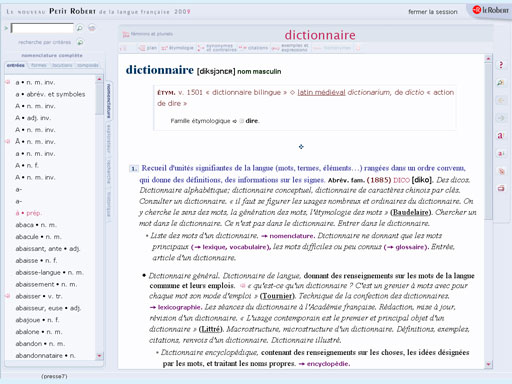The height and width of the screenshot is (384, 512).
Task: Click the magnifier icon in right sidebar
Action: coord(501,82)
